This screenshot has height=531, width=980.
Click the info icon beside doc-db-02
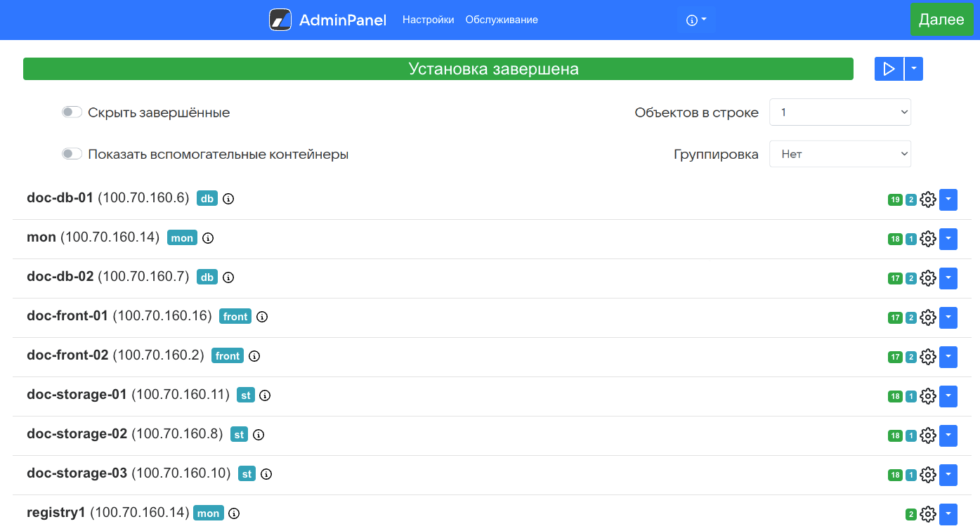(x=228, y=277)
